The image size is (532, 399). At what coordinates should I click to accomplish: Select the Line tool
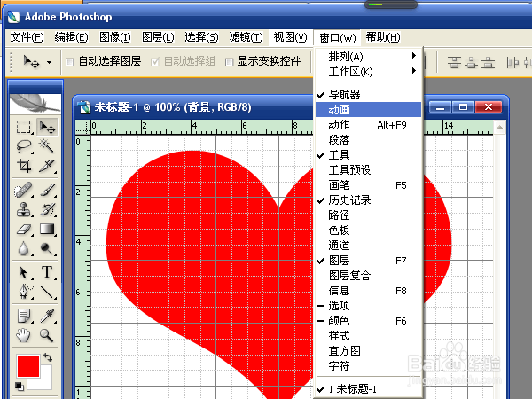pyautogui.click(x=47, y=292)
